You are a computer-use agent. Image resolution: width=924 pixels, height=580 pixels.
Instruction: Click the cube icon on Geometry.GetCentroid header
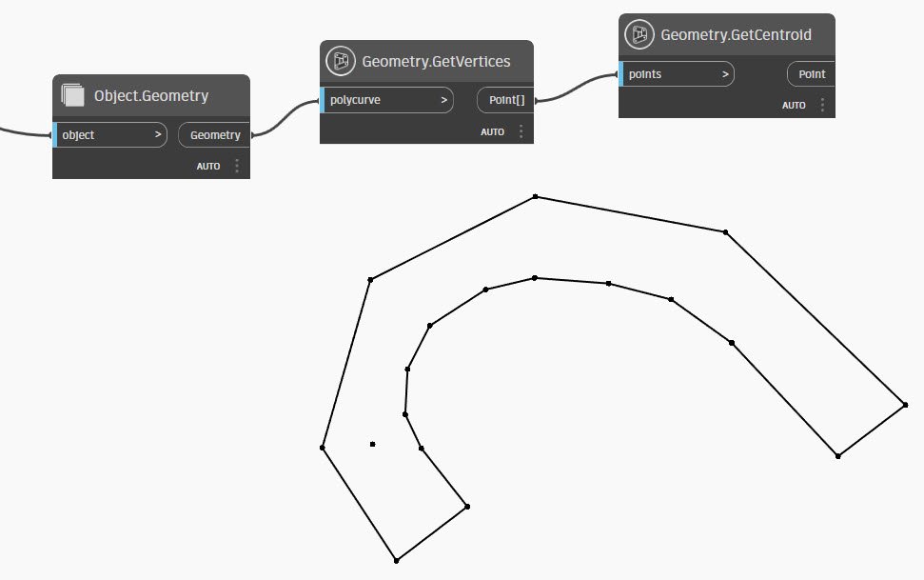(x=639, y=34)
